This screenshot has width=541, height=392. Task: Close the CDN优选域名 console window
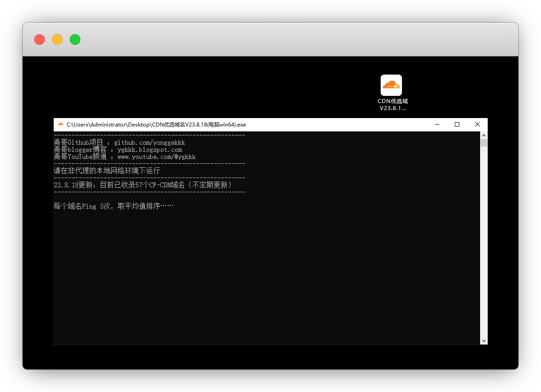pyautogui.click(x=477, y=125)
